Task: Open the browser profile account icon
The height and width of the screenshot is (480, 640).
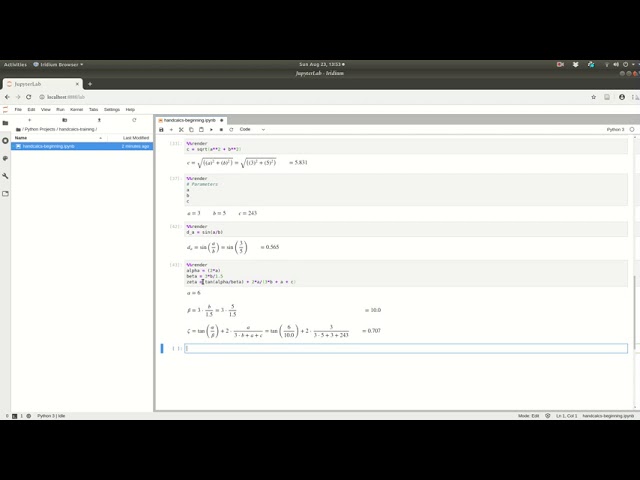Action: pyautogui.click(x=622, y=97)
